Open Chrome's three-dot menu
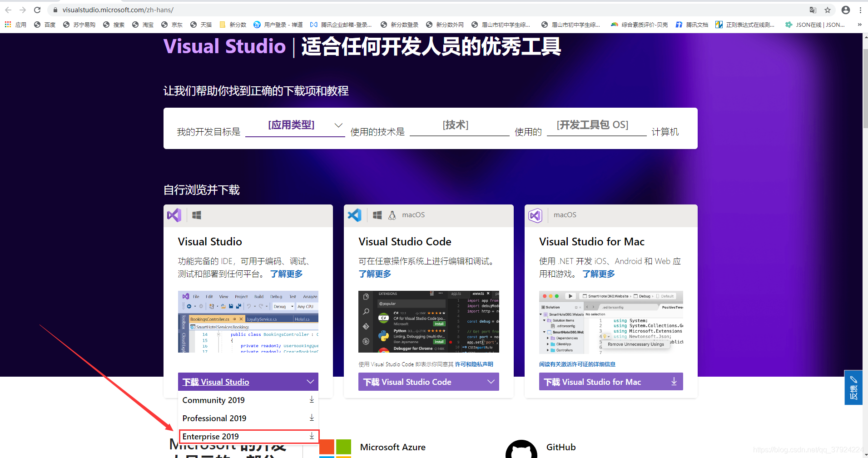The height and width of the screenshot is (458, 868). pyautogui.click(x=860, y=10)
